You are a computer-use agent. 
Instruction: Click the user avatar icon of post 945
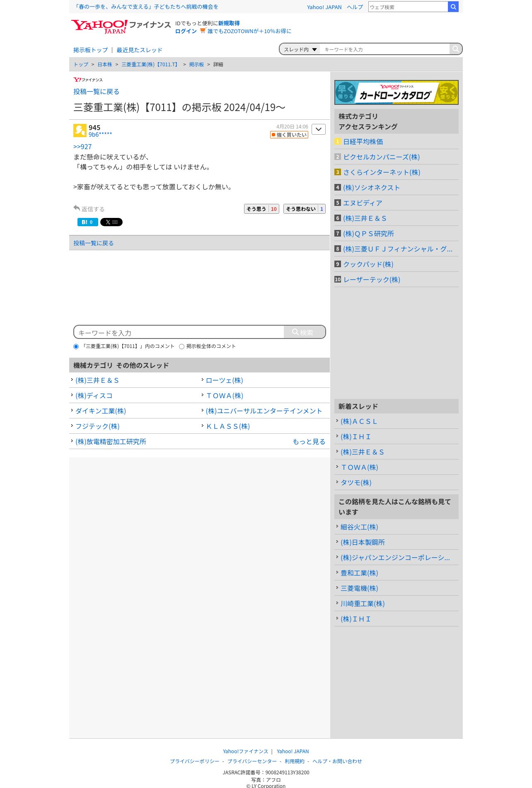[x=80, y=131]
